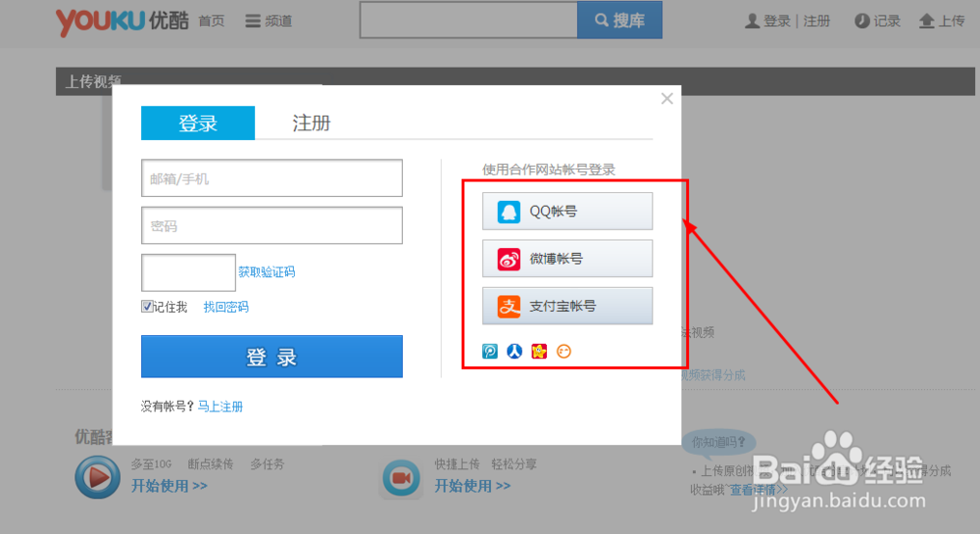Open the 首页 navigation item
The image size is (980, 534).
[x=212, y=22]
